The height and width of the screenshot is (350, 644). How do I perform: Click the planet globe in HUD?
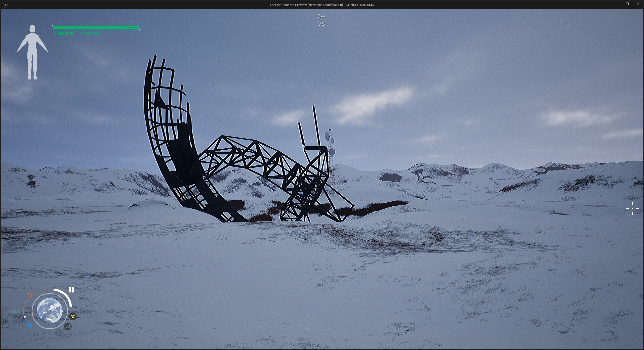point(50,311)
